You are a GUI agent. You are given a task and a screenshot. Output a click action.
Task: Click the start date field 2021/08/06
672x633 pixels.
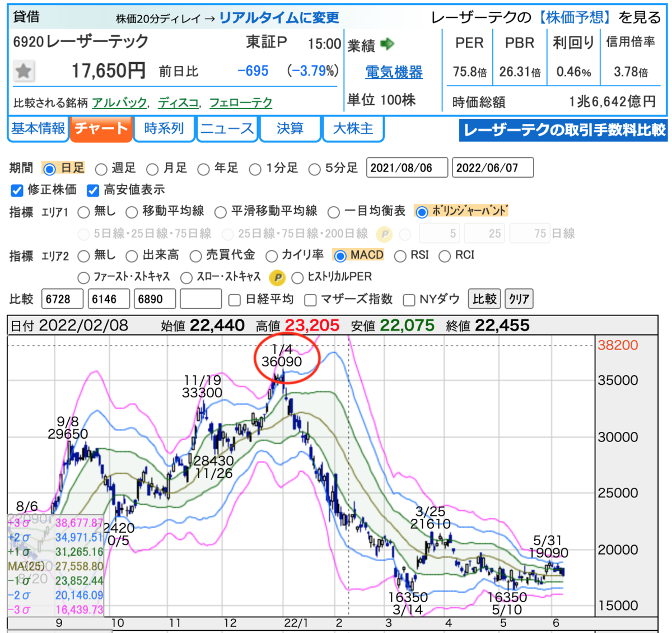click(x=407, y=167)
